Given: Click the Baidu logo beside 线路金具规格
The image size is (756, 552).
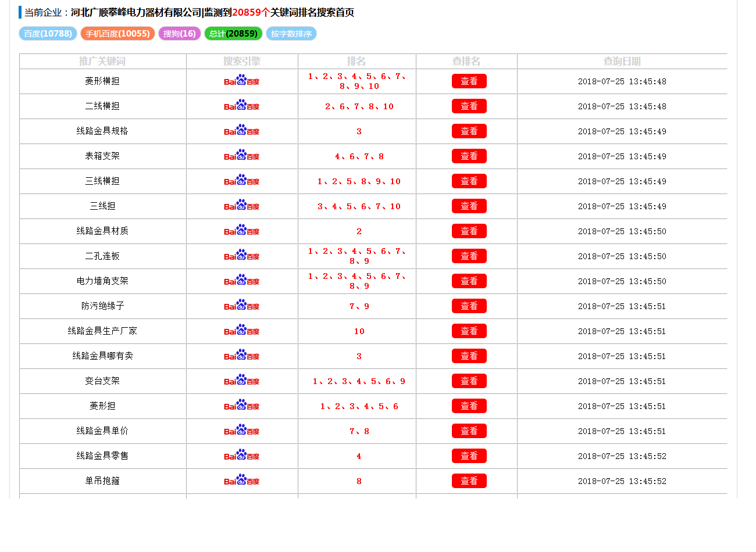Looking at the screenshot, I should 241,131.
